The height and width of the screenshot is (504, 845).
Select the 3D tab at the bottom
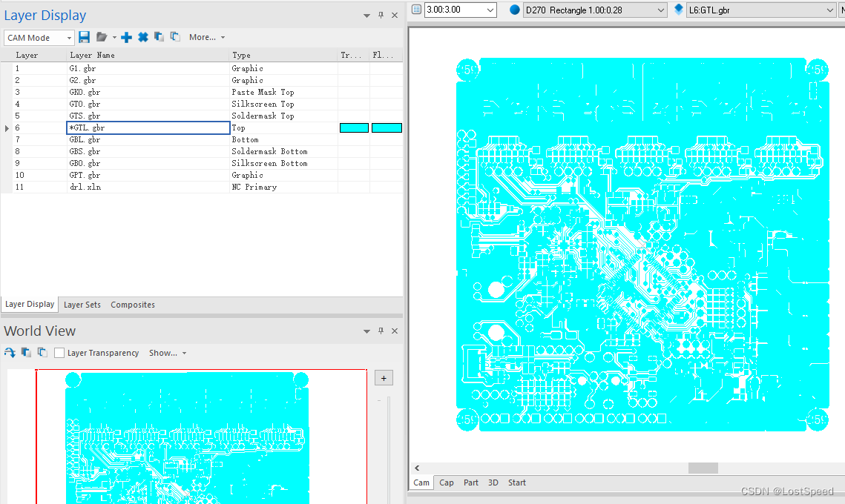[x=493, y=483]
